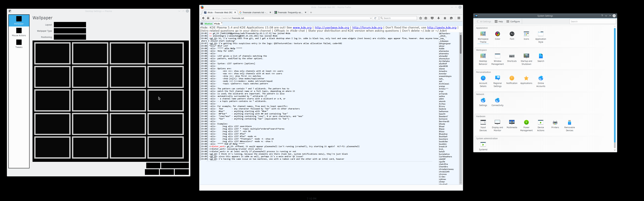Viewport: 644px width, 201px height.
Task: Follow the http://forum.kde.org link
Action: [367, 27]
